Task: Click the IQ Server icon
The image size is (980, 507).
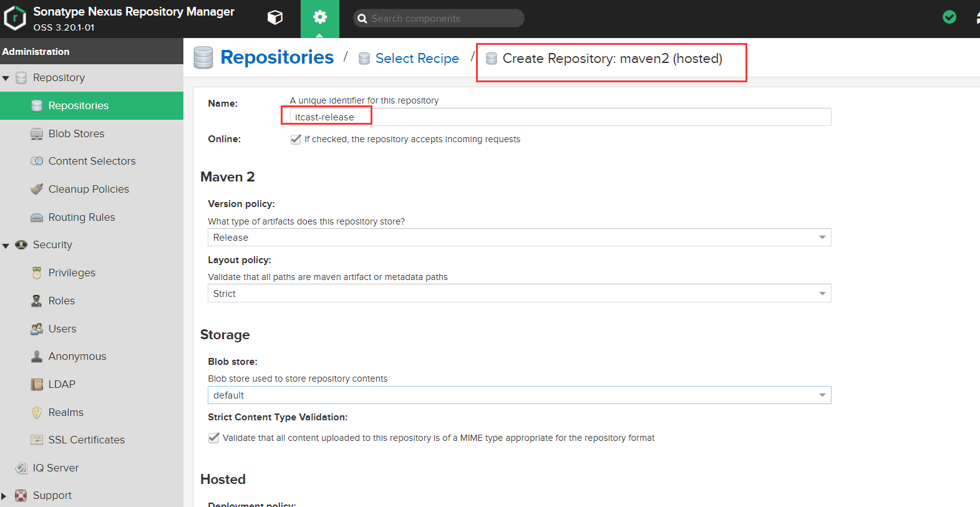Action: 21,468
